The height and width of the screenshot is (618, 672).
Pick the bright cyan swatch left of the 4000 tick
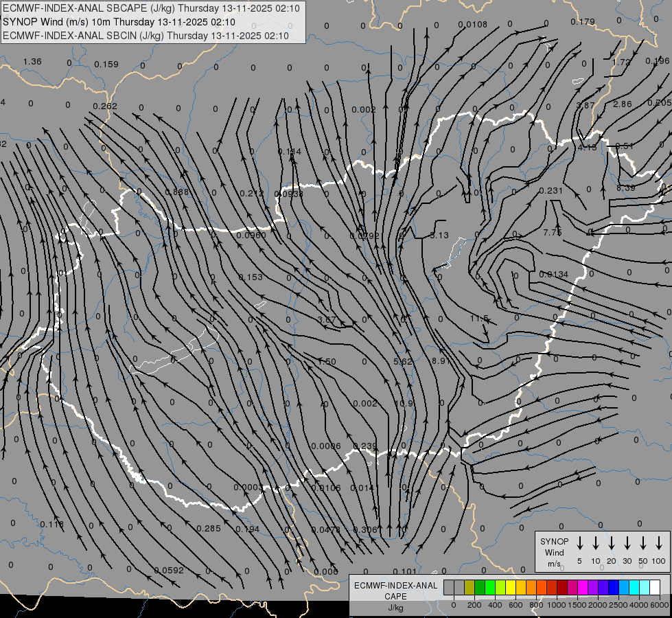pyautogui.click(x=634, y=587)
